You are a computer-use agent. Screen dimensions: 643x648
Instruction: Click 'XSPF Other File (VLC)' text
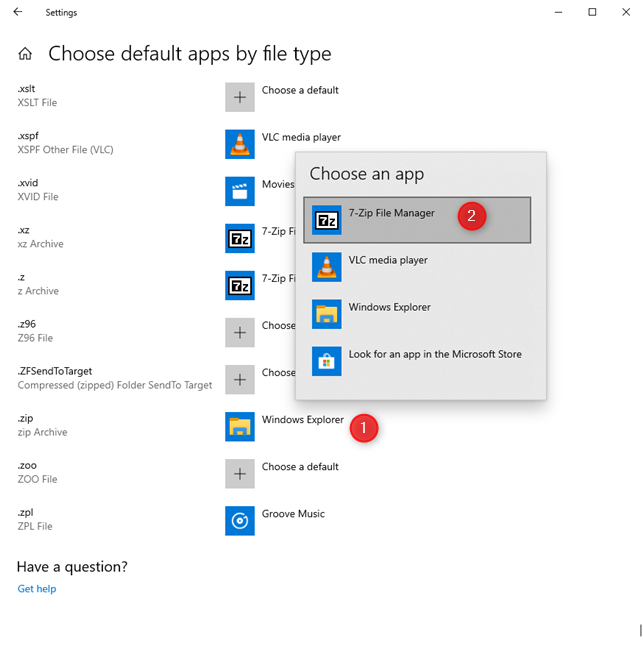[65, 150]
